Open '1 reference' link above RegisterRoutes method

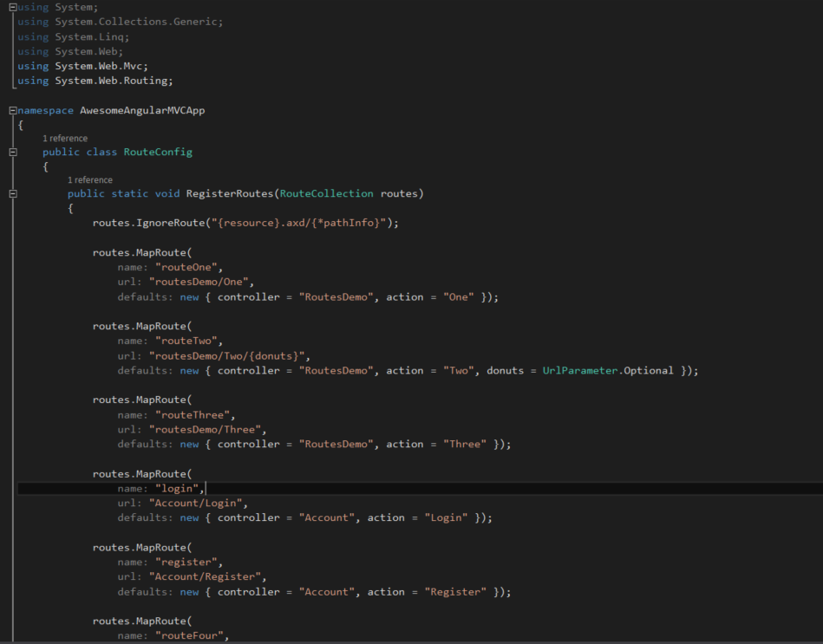coord(90,180)
